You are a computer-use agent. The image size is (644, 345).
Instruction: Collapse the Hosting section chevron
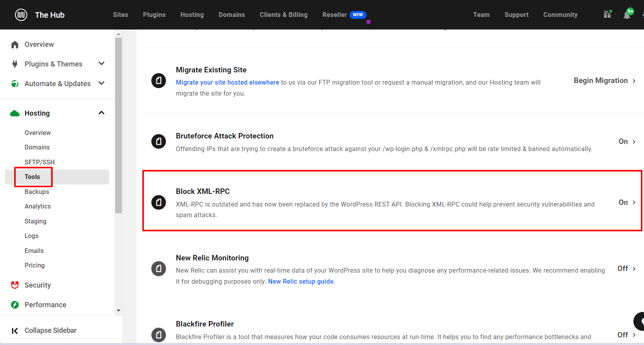(101, 113)
